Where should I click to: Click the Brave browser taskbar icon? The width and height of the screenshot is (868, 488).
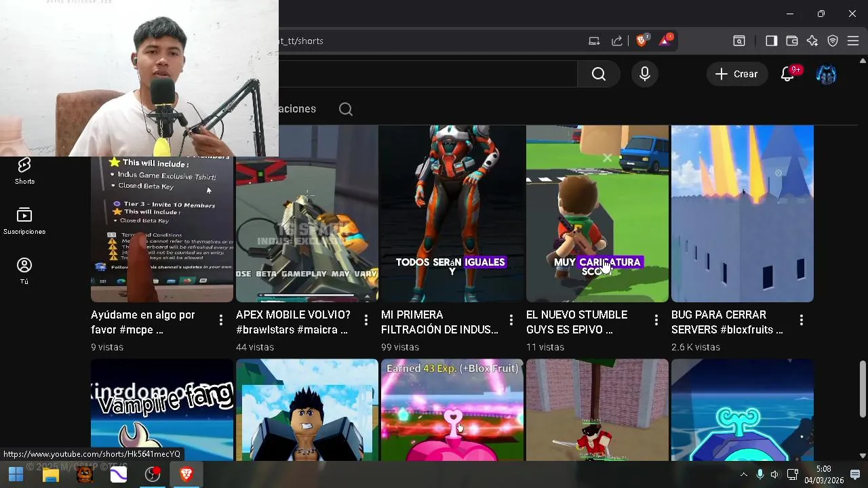point(186,474)
